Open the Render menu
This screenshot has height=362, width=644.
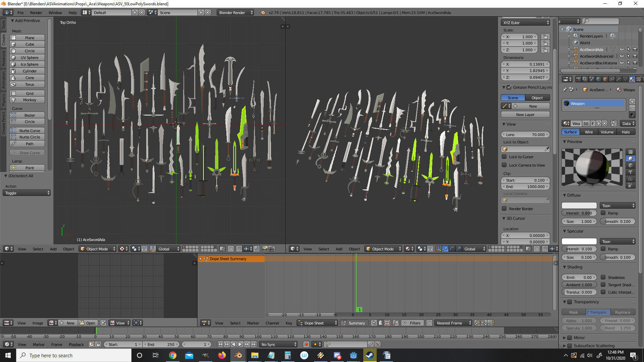[x=36, y=13]
